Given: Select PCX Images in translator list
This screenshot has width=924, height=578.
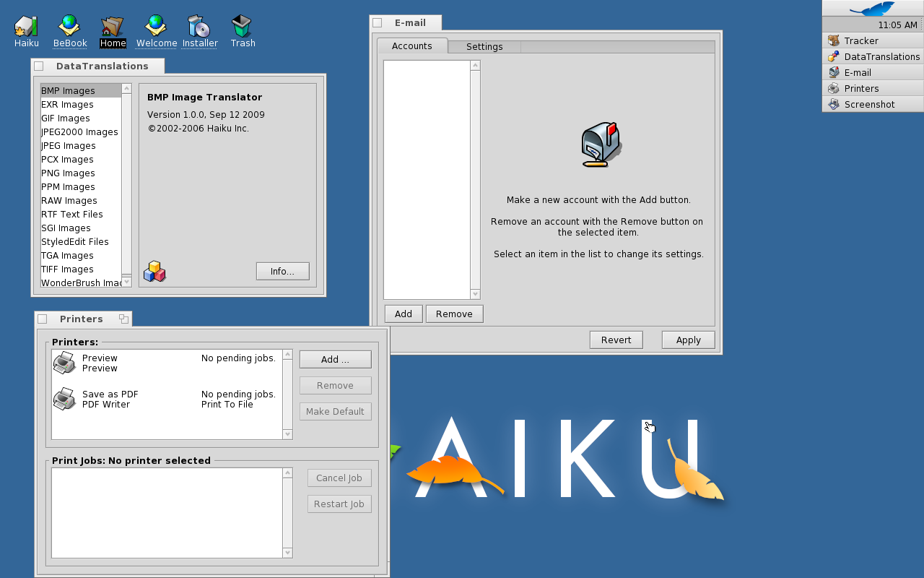Looking at the screenshot, I should (81, 159).
